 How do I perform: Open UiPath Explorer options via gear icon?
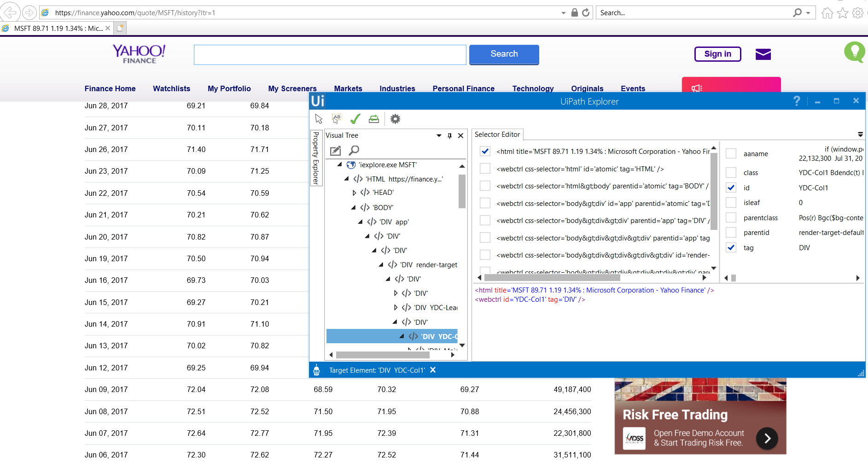(x=395, y=118)
